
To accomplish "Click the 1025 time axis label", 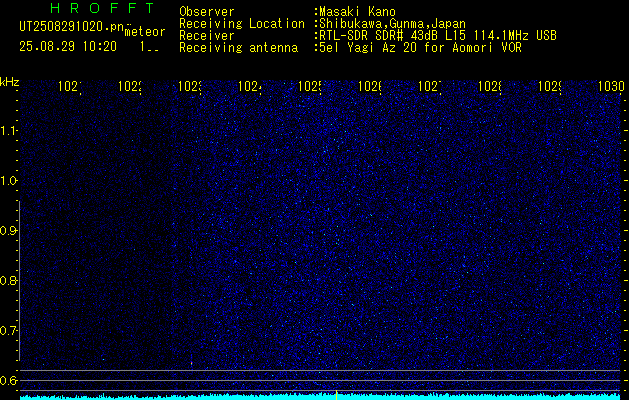I will coord(310,86).
